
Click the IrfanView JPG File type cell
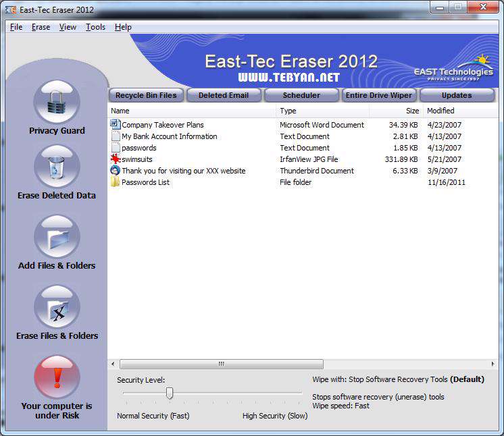(x=309, y=159)
